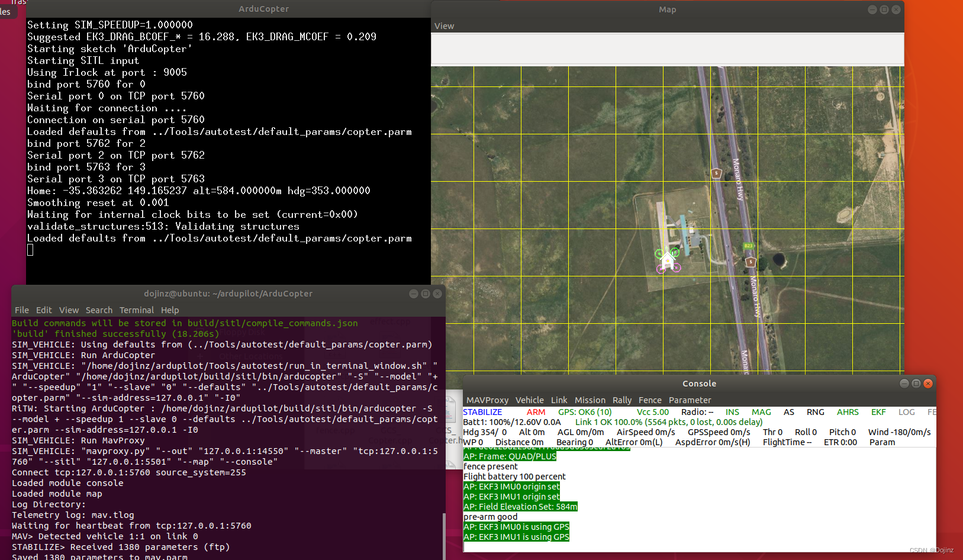
Task: Click the RNG status indicator
Action: pyautogui.click(x=815, y=411)
